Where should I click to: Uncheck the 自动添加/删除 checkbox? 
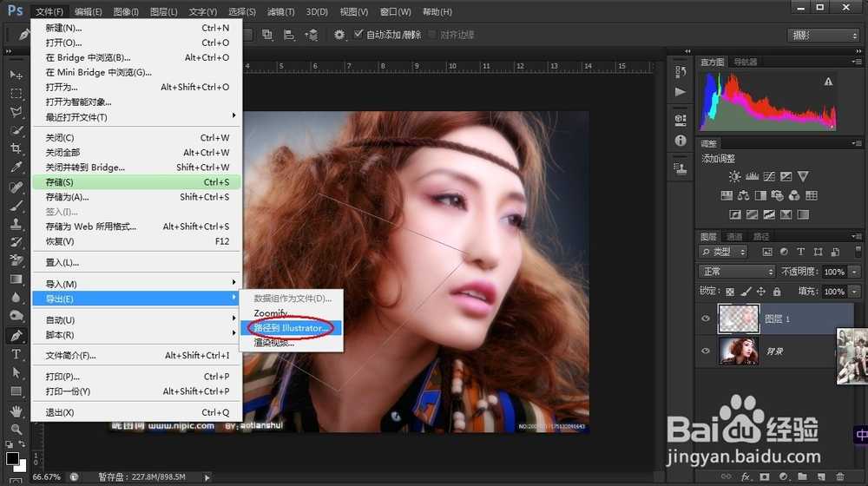click(358, 35)
